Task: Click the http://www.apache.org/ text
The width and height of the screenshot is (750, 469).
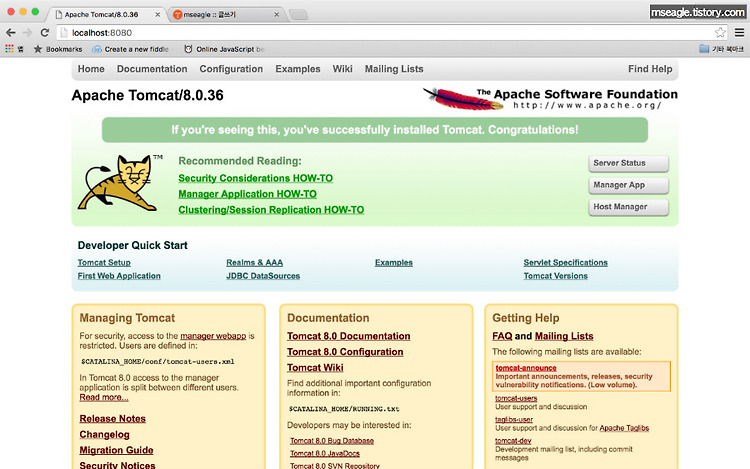Action: coord(587,105)
